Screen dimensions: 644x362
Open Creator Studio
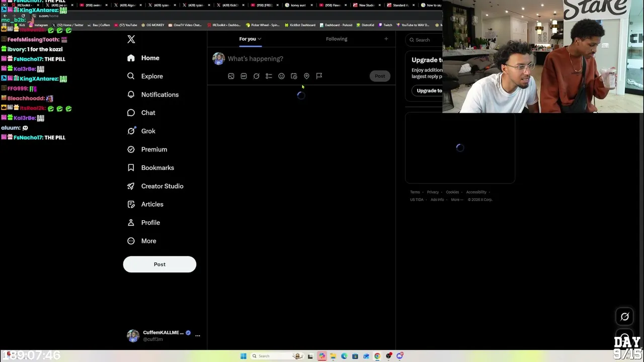click(x=155, y=186)
